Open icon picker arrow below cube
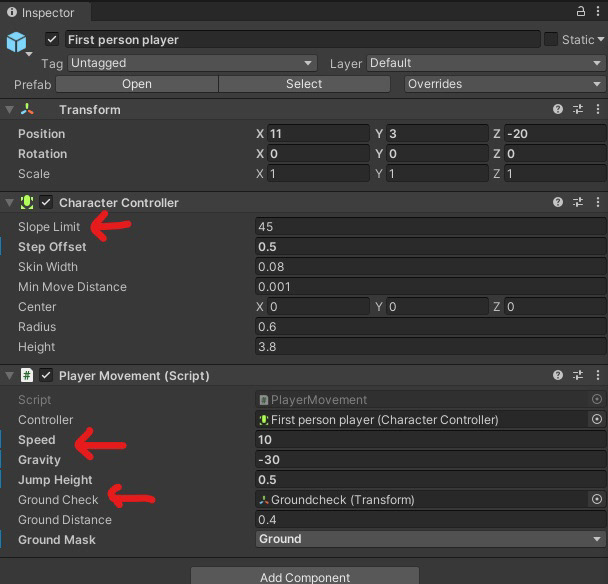The height and width of the screenshot is (584, 608). point(29,54)
